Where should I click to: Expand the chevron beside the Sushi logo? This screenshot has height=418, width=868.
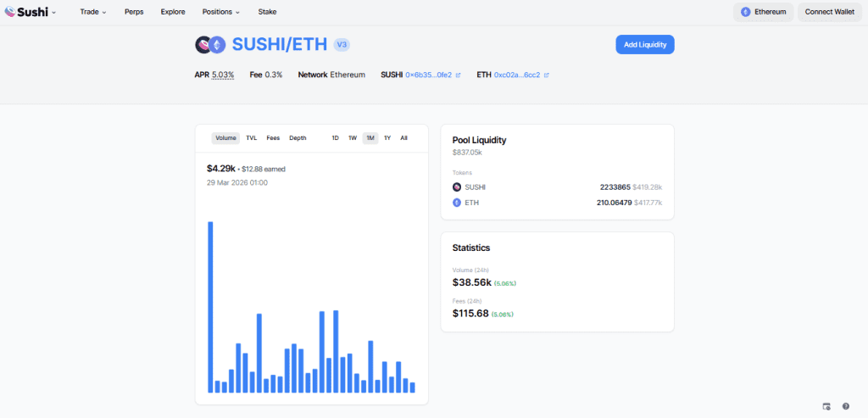tap(54, 12)
